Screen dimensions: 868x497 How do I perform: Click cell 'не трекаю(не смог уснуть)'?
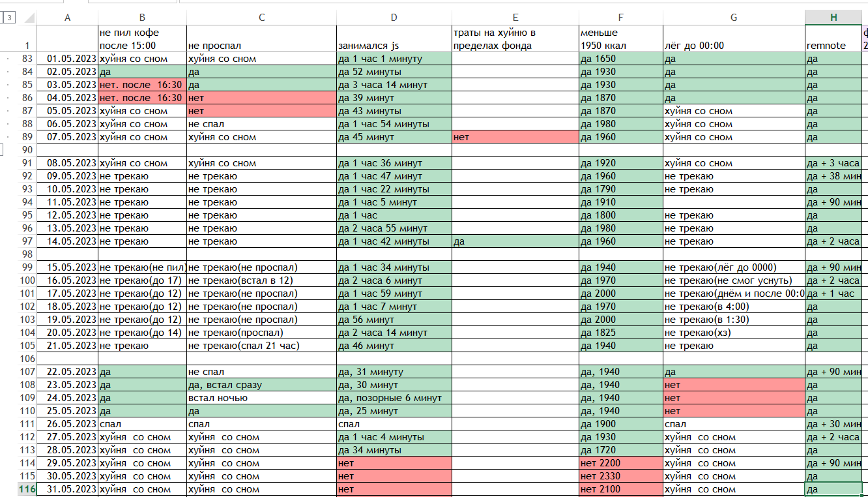click(x=734, y=280)
